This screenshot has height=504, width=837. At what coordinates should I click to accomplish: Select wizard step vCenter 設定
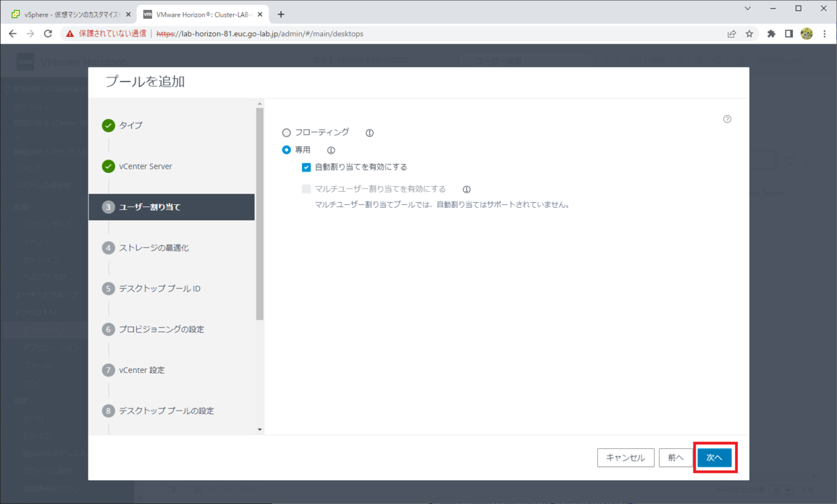[x=142, y=370]
